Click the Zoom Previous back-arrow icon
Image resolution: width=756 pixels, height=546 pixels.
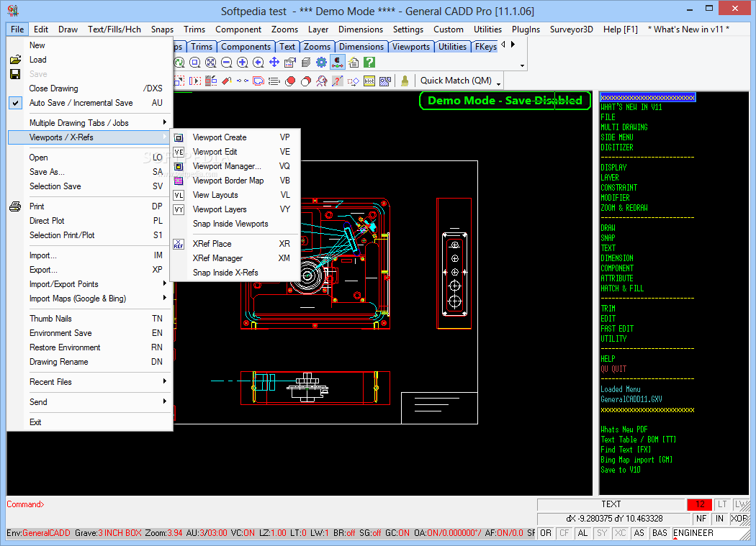258,63
